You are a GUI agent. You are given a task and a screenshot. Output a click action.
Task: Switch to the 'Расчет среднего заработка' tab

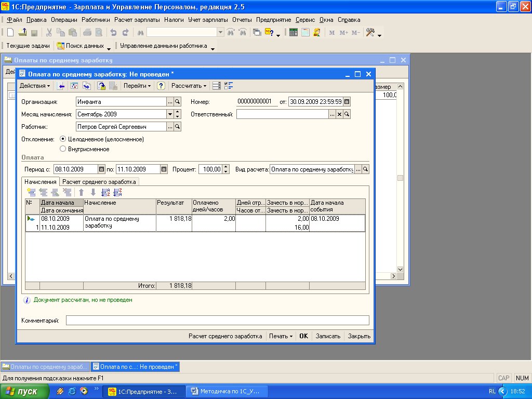point(99,182)
